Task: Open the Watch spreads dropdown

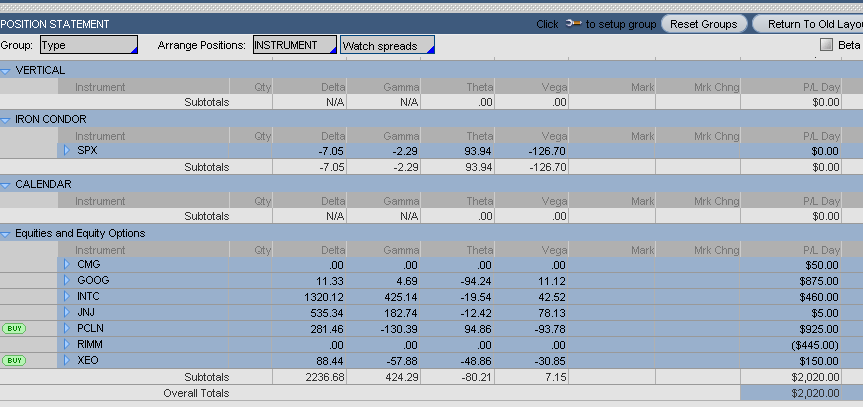Action: [387, 45]
